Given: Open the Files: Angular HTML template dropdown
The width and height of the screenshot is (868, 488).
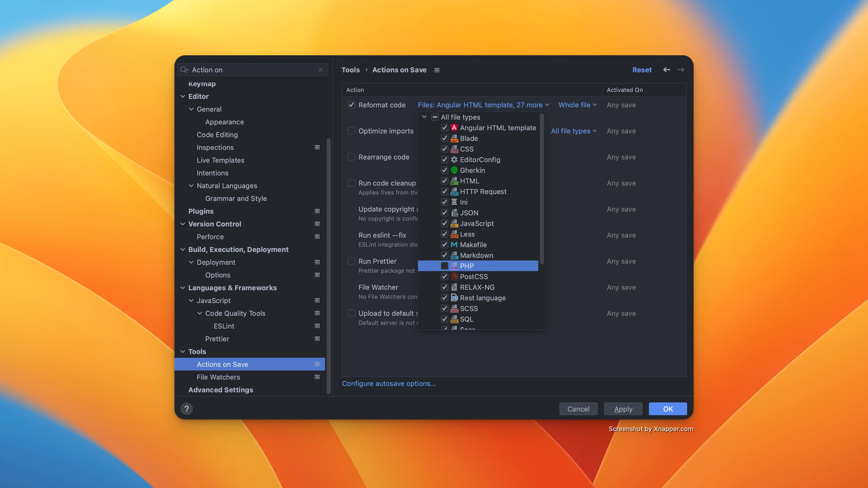Looking at the screenshot, I should [x=483, y=105].
